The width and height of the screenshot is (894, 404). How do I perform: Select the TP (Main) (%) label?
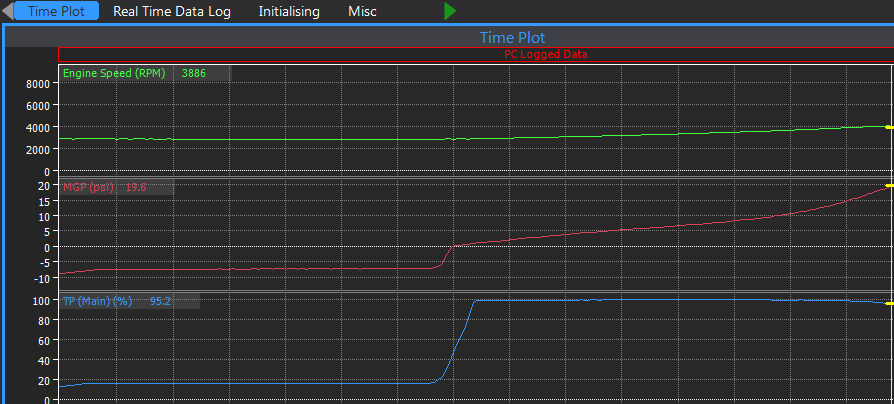(x=97, y=301)
